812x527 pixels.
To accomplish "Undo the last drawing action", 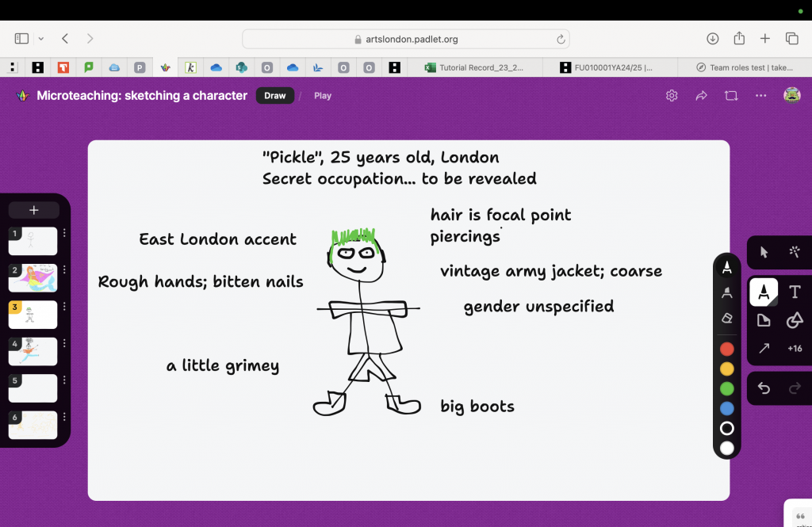I will (764, 388).
